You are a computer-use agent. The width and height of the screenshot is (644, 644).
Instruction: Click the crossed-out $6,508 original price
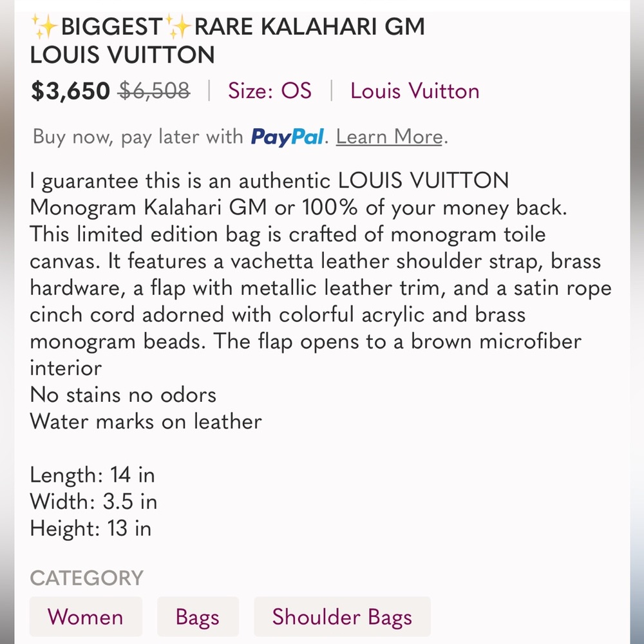click(x=154, y=91)
